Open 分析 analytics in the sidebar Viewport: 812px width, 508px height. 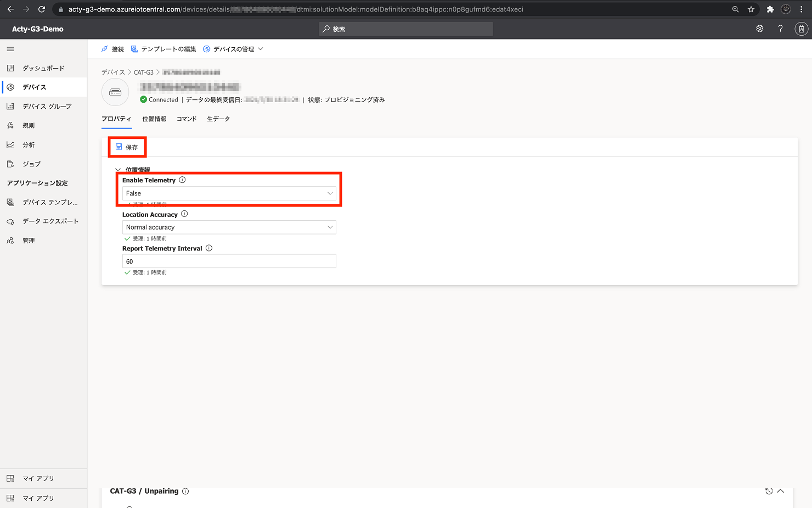pyautogui.click(x=43, y=145)
